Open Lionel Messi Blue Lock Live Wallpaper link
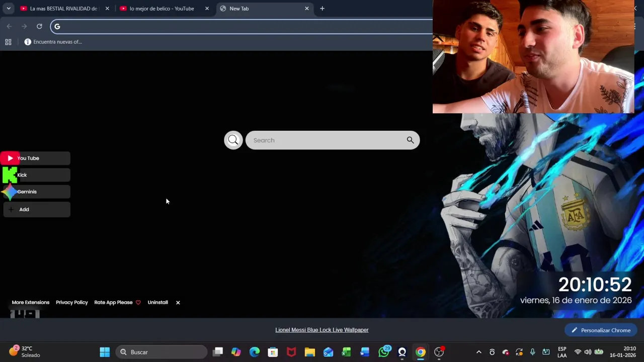This screenshot has height=362, width=644. [x=322, y=330]
